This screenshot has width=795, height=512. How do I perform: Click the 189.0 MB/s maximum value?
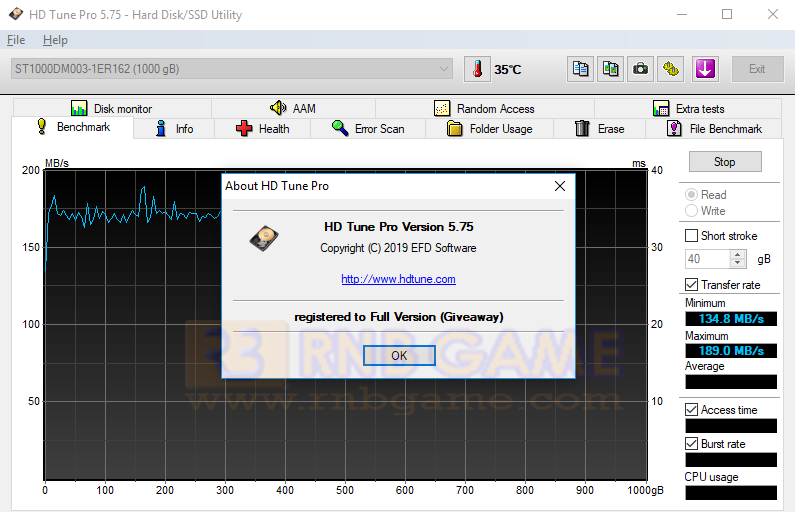point(731,351)
